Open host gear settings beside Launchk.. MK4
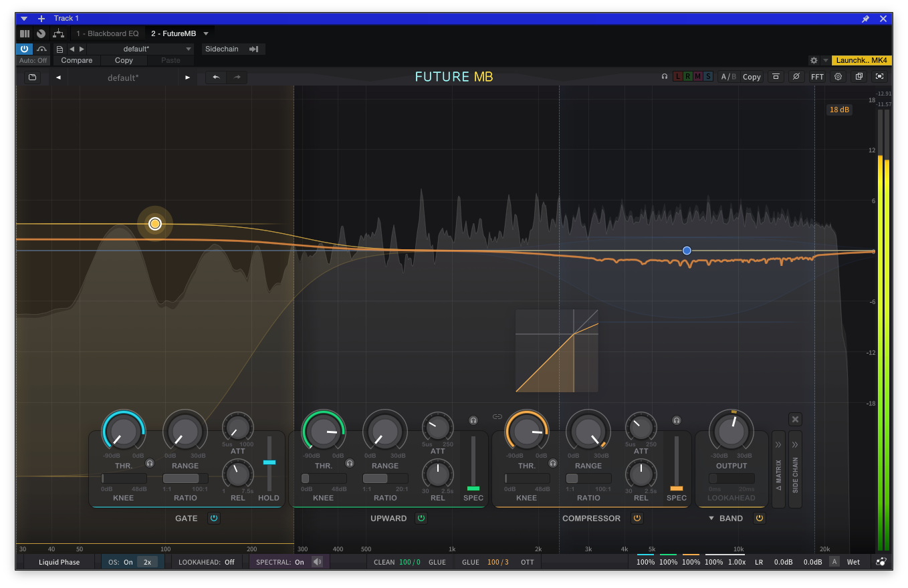 click(814, 60)
